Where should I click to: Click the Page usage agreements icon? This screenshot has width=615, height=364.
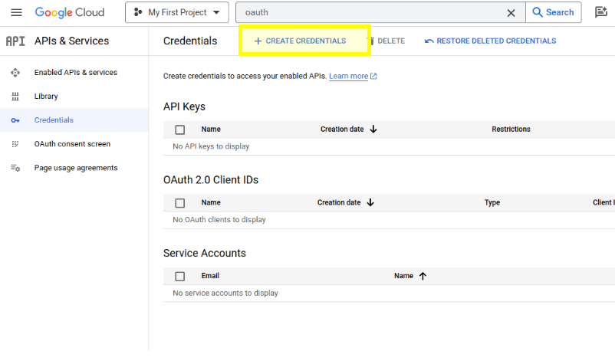[15, 168]
